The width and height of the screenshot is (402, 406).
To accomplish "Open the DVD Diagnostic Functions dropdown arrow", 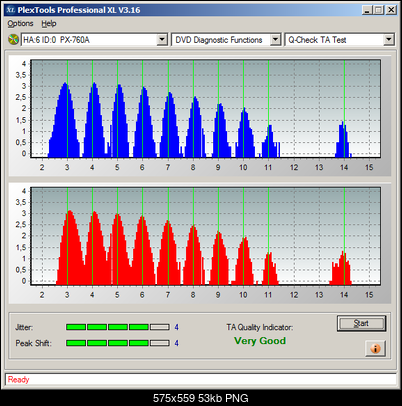I will pos(275,40).
